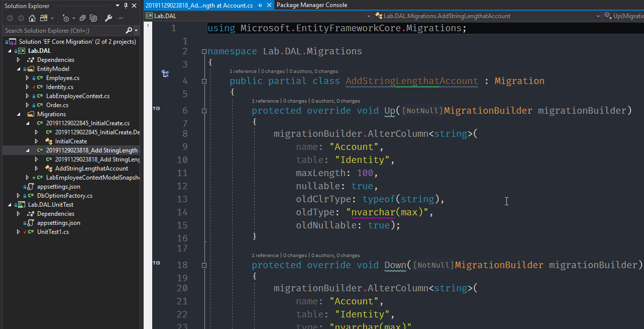Screen dimensions: 644x329
Task: Collapse the Migrations folder node
Action: (19, 114)
